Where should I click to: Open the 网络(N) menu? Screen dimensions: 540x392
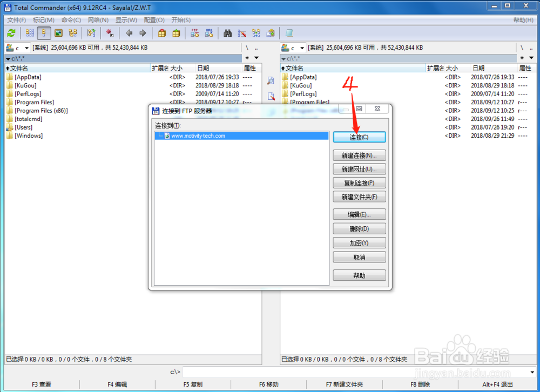coord(98,20)
